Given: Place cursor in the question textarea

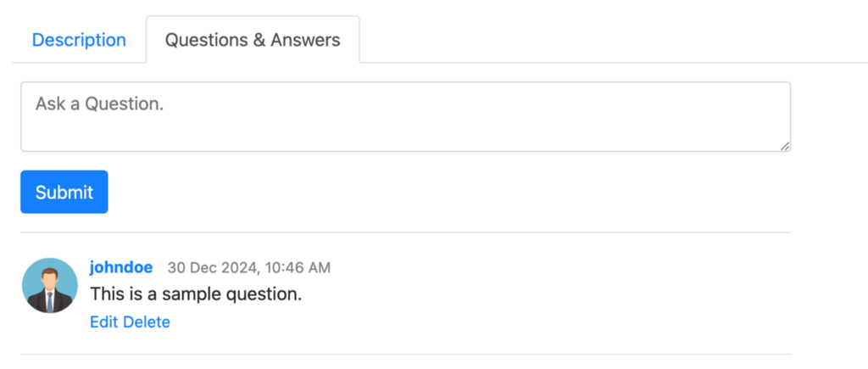Looking at the screenshot, I should point(406,117).
